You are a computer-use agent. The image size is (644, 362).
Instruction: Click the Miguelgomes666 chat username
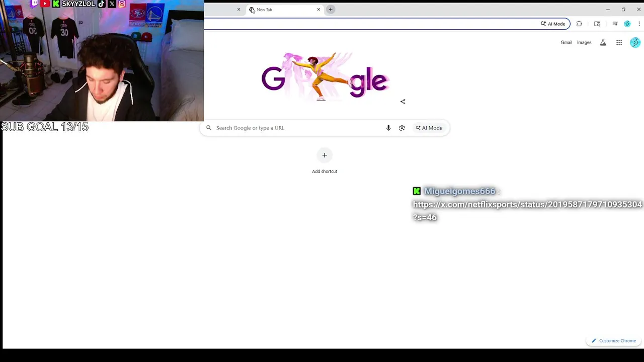point(459,191)
